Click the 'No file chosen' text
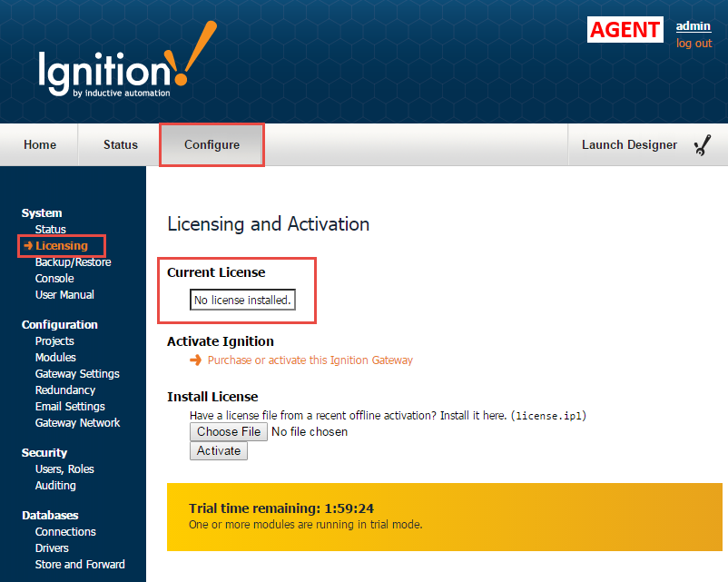Screen dimensions: 728x582 coord(310,432)
